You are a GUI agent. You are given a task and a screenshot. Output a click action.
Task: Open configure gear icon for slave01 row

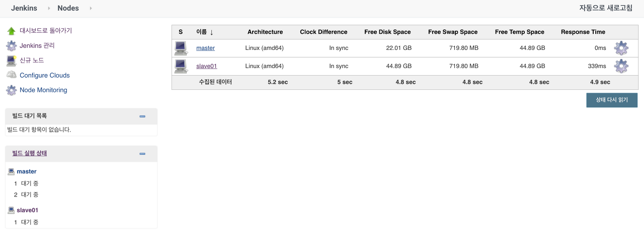pos(621,66)
